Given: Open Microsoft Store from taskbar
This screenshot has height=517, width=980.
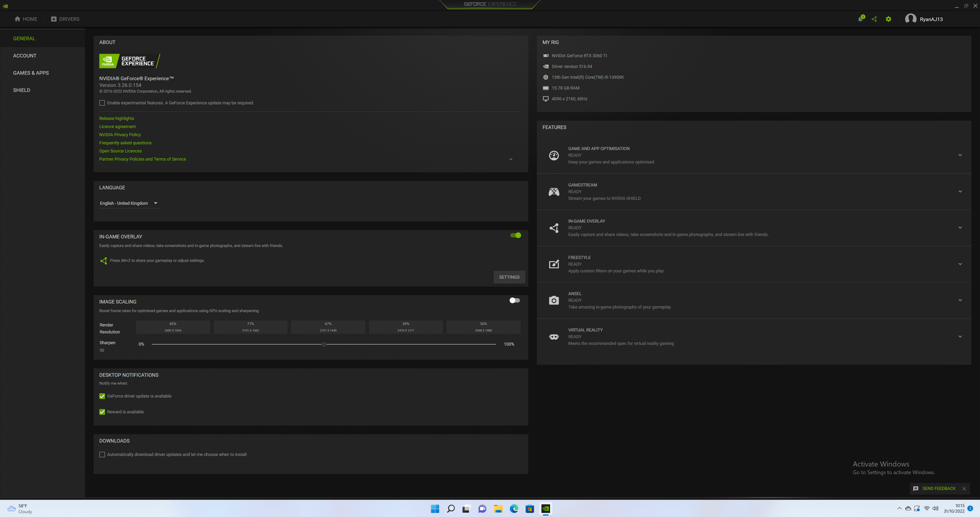Looking at the screenshot, I should [x=529, y=509].
